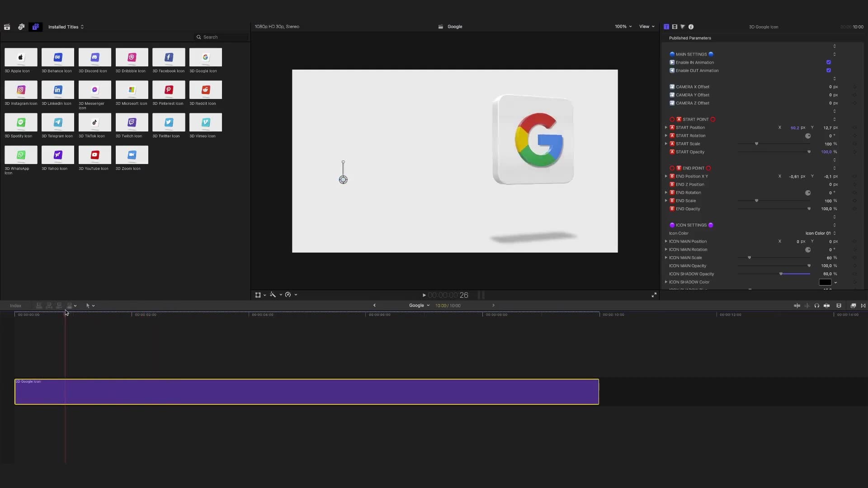
Task: Click the append clip icon
Action: coord(59,305)
